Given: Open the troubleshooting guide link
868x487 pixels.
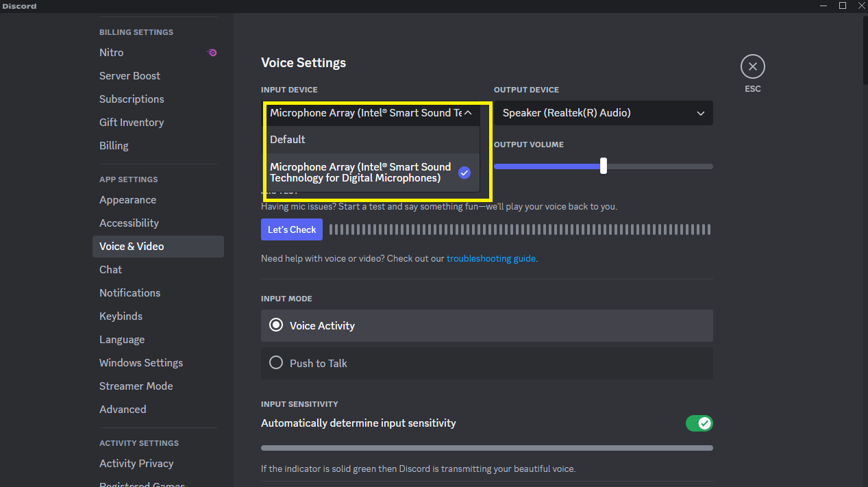Looking at the screenshot, I should pyautogui.click(x=491, y=259).
